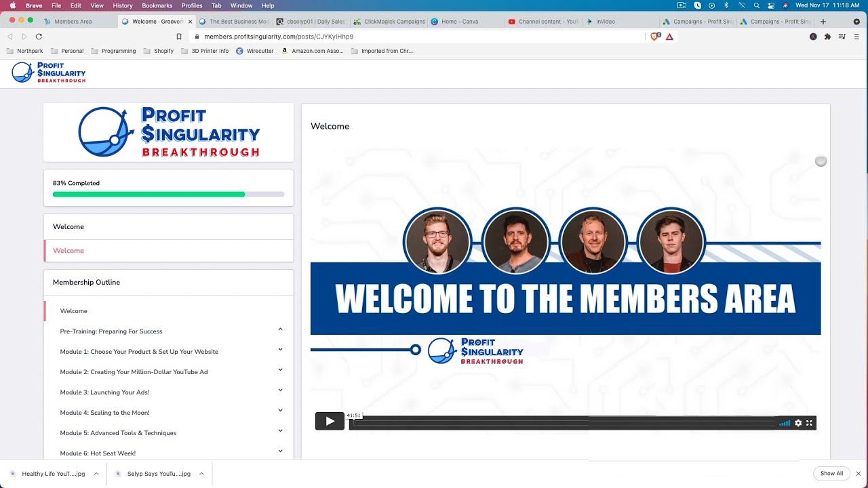Collapse the downloaded file Healthy Life YouT...jpg chevron
868x488 pixels.
point(98,474)
